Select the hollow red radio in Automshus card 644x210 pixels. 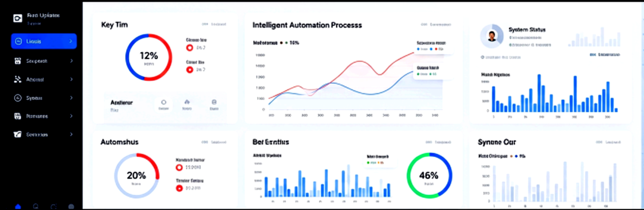click(x=179, y=167)
